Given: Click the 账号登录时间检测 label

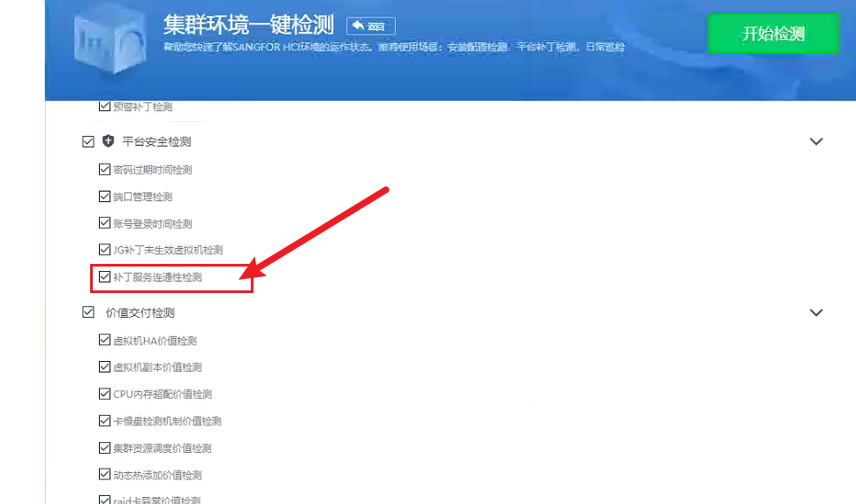Looking at the screenshot, I should [152, 223].
